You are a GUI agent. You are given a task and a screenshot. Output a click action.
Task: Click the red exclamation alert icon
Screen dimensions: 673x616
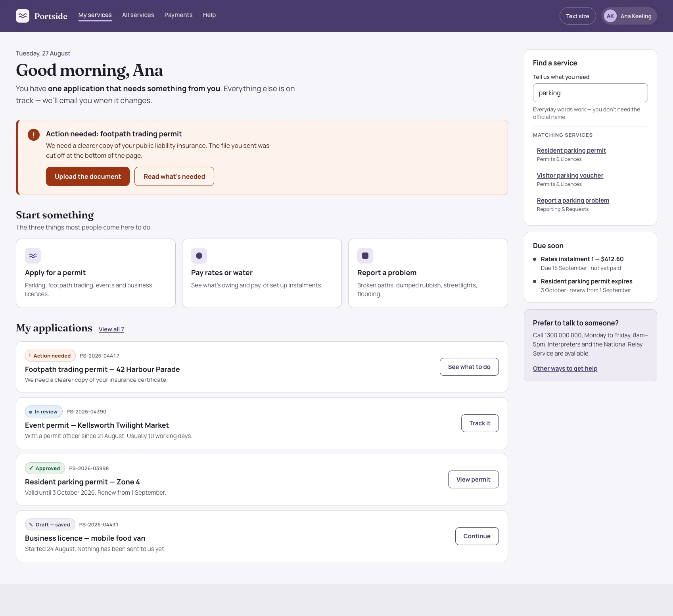coord(34,135)
